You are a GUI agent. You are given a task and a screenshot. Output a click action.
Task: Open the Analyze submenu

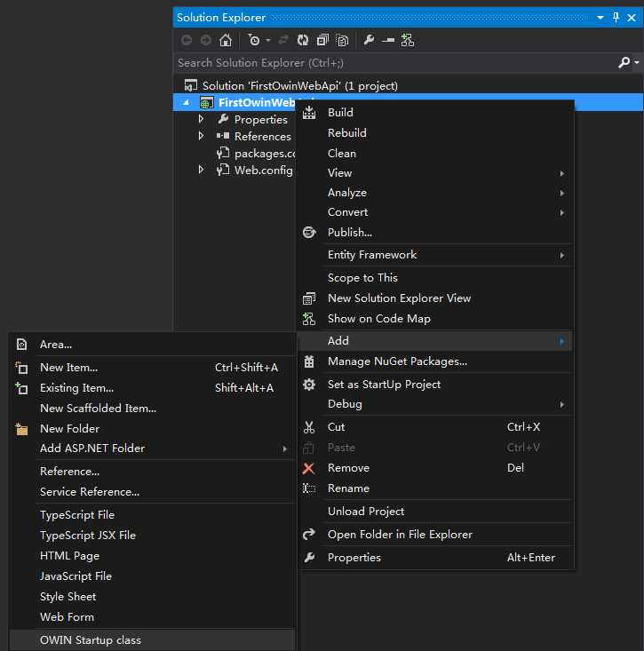click(435, 193)
